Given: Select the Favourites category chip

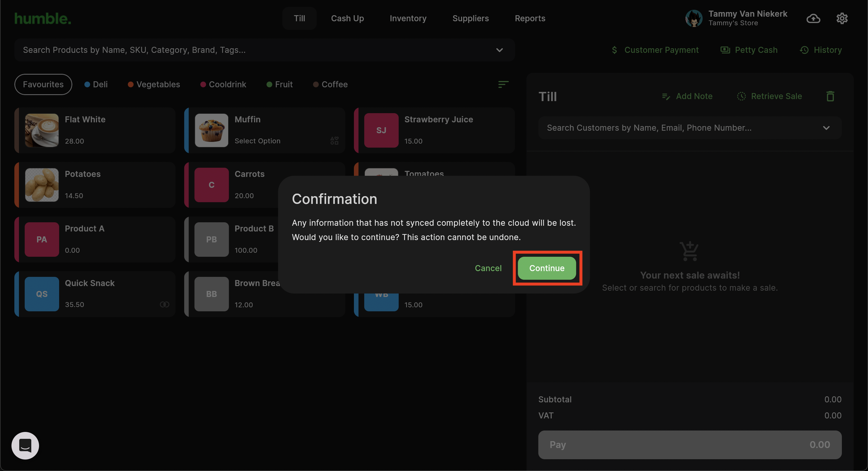Looking at the screenshot, I should (x=43, y=84).
